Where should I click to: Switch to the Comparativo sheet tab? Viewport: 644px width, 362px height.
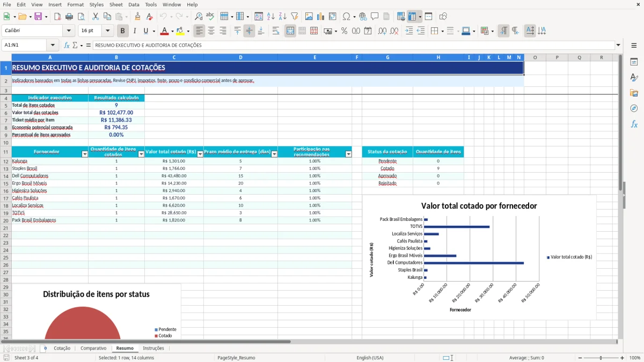(x=93, y=348)
